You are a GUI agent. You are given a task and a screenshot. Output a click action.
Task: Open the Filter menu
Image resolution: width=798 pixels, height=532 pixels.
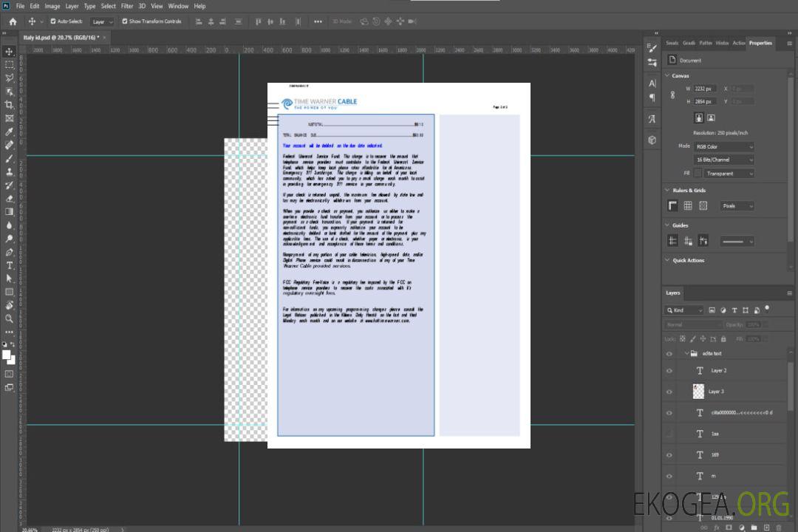[x=127, y=6]
